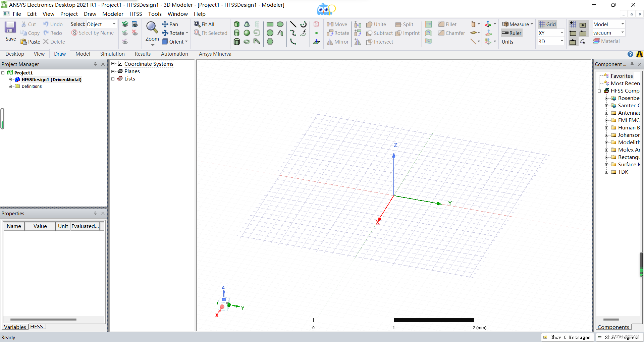The image size is (644, 342).
Task: Select the Draw spline tool icon
Action: [x=293, y=33]
